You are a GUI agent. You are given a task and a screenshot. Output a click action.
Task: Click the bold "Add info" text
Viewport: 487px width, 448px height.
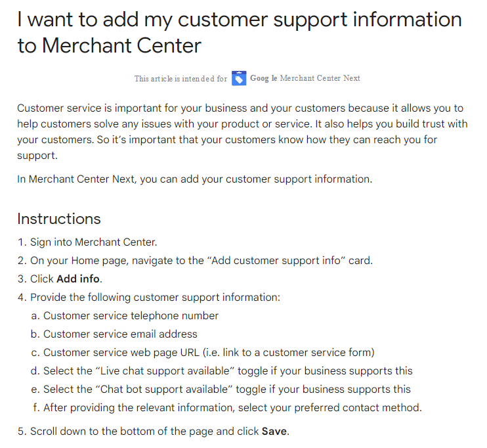[x=79, y=279]
